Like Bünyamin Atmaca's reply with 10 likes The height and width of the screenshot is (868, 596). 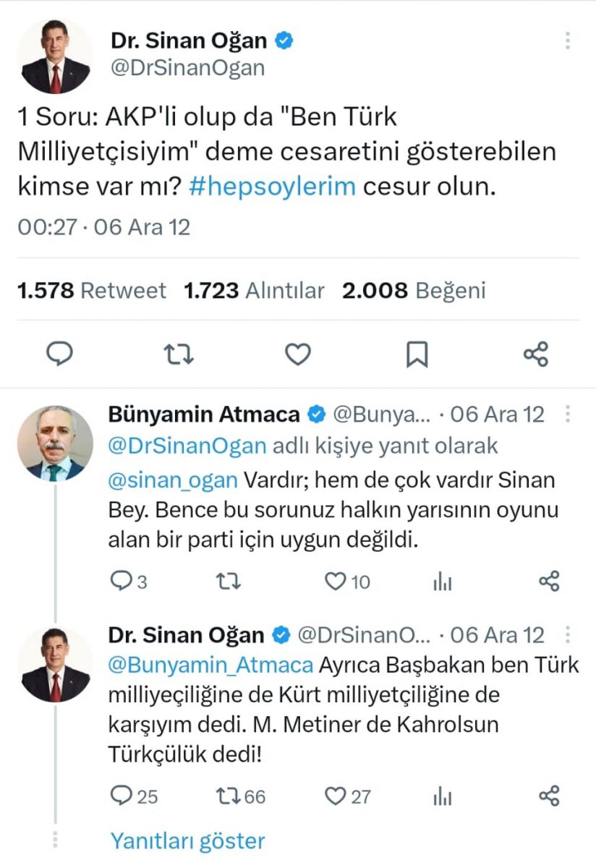point(336,581)
